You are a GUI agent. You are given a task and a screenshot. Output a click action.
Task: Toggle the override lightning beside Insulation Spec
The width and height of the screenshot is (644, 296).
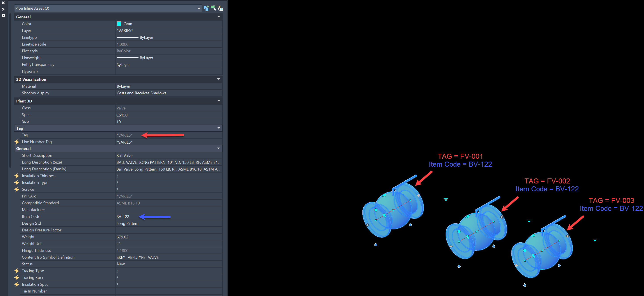pyautogui.click(x=16, y=284)
